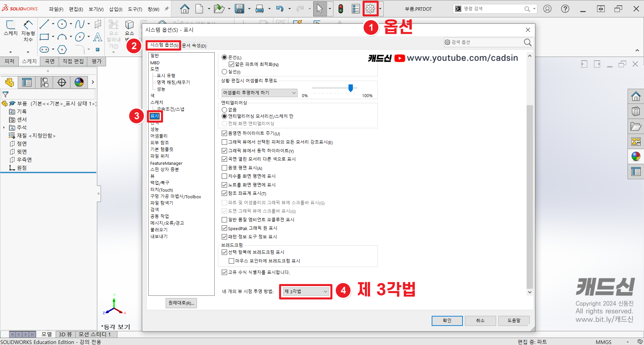
Task: Open the 파일(F) menu
Action: [x=56, y=9]
